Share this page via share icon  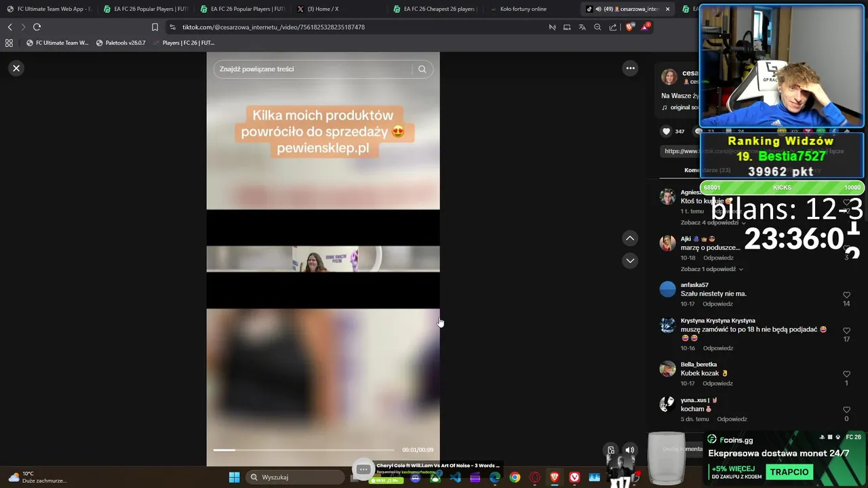[x=613, y=27]
